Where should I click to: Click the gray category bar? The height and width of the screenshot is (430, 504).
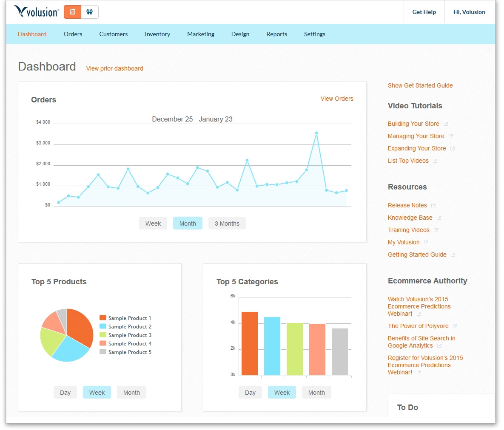click(x=340, y=352)
